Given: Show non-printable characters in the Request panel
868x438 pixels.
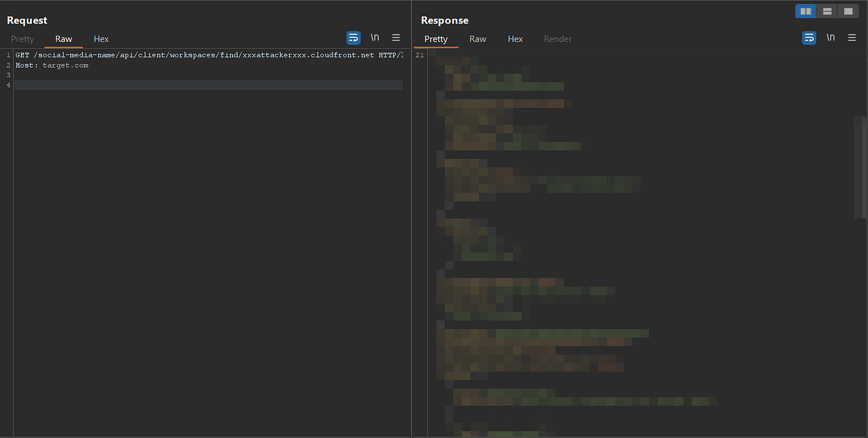Looking at the screenshot, I should tap(375, 37).
